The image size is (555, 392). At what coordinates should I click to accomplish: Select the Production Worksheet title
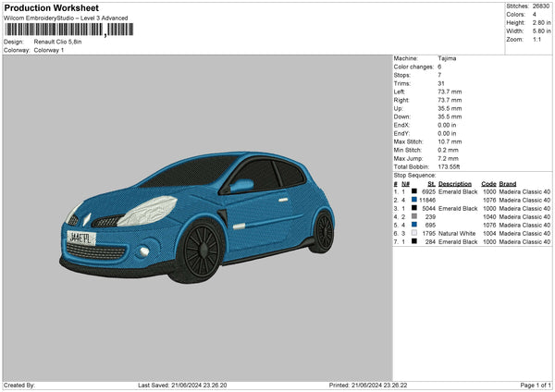click(x=50, y=6)
